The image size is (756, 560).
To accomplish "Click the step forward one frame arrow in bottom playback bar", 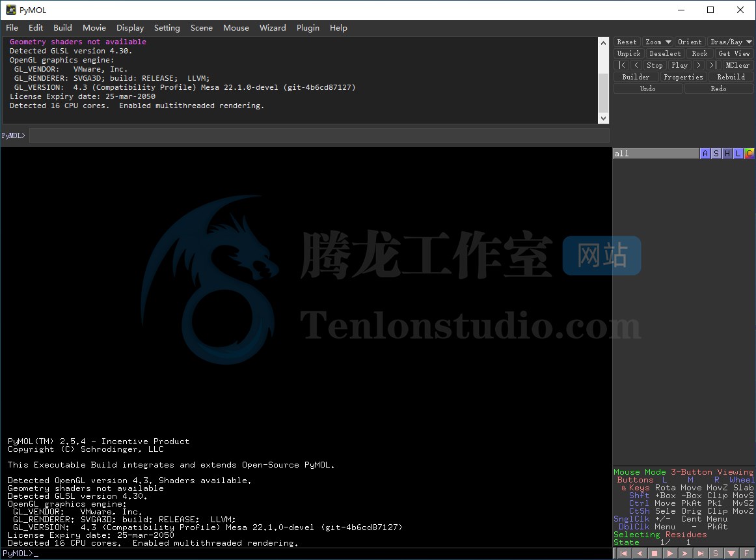I will 685,553.
